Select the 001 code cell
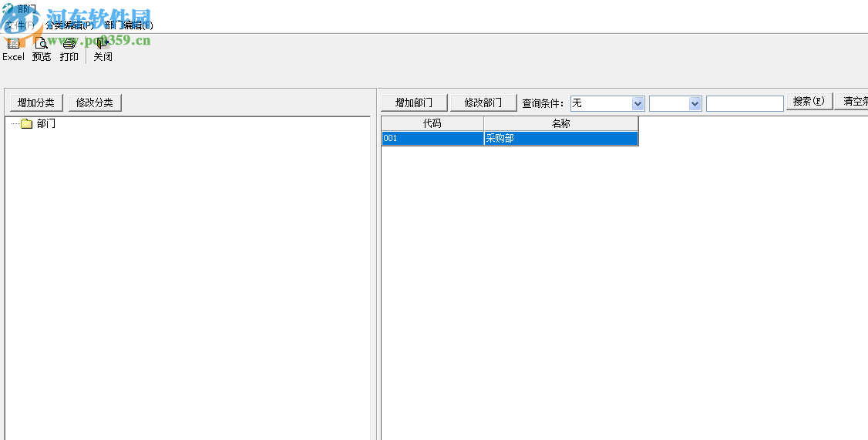 pyautogui.click(x=432, y=139)
